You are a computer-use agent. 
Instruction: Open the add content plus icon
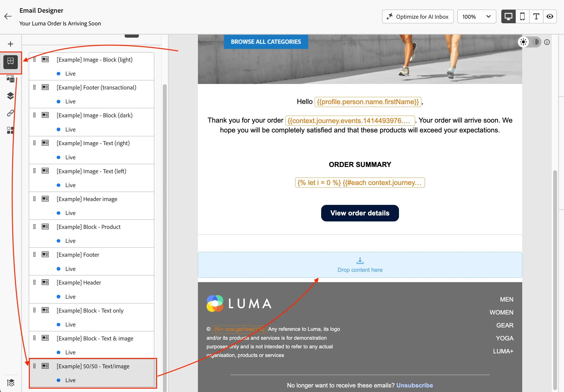tap(10, 44)
